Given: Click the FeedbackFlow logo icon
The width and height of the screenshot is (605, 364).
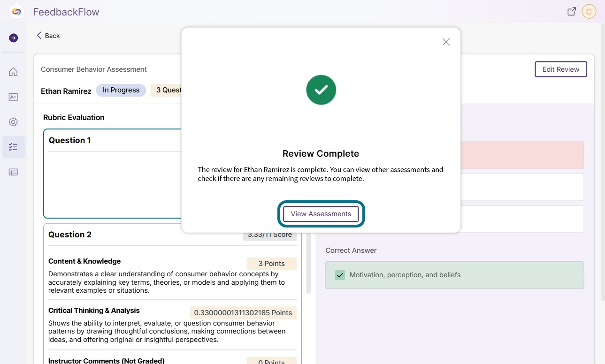Looking at the screenshot, I should point(16,12).
